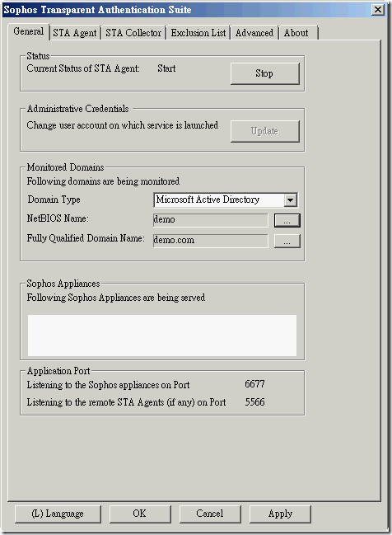Go to the Exclusion List tab

click(198, 33)
